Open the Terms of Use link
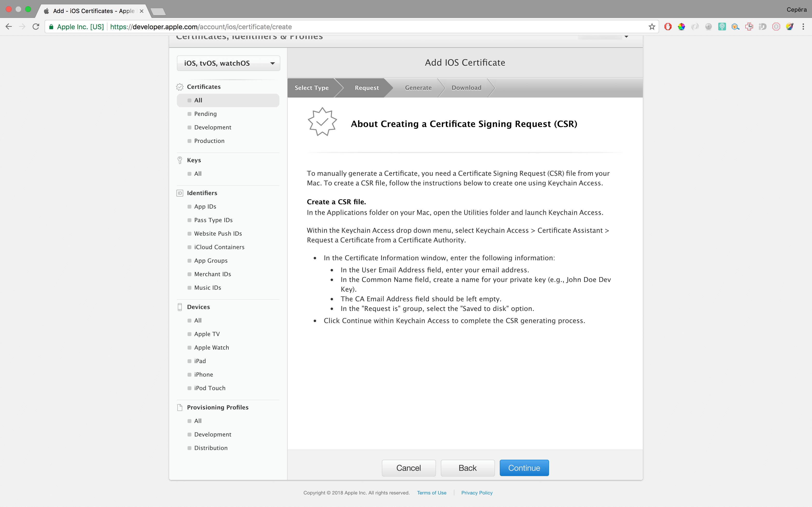This screenshot has width=812, height=507. click(432, 493)
